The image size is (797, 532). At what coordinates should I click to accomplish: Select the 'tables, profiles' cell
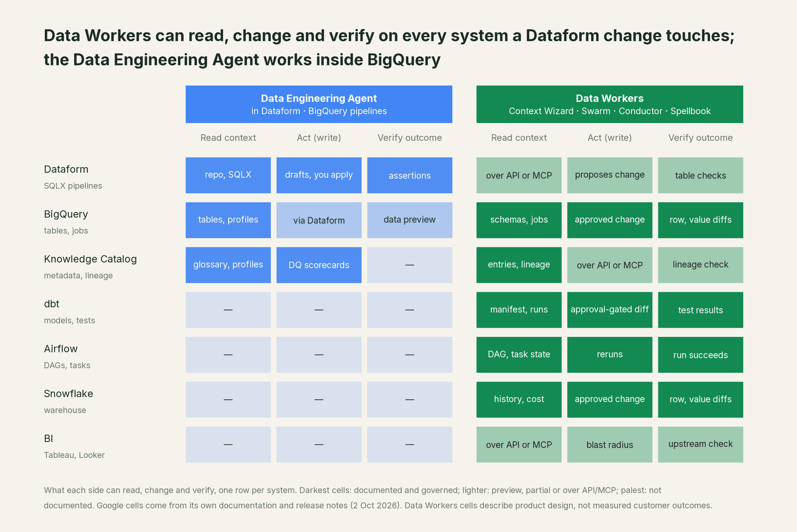(x=228, y=220)
